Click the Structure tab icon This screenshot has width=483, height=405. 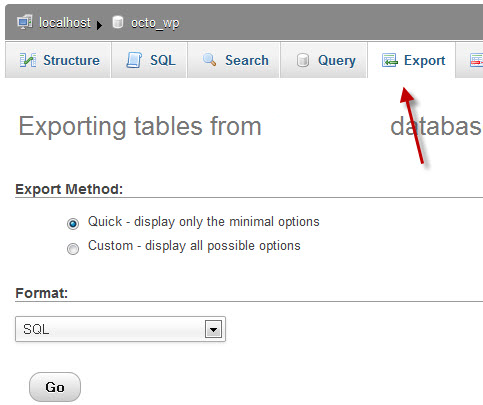click(28, 60)
